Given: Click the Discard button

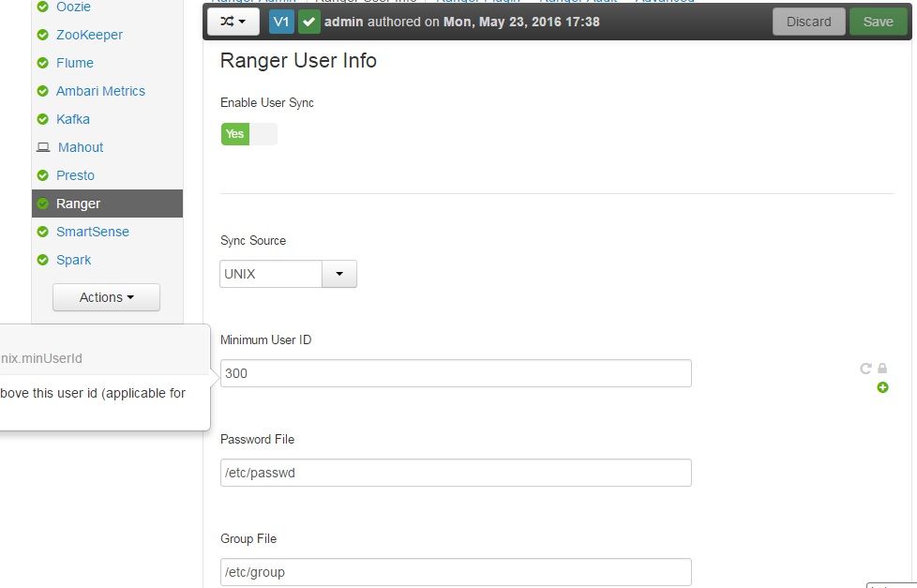Looking at the screenshot, I should (x=809, y=22).
